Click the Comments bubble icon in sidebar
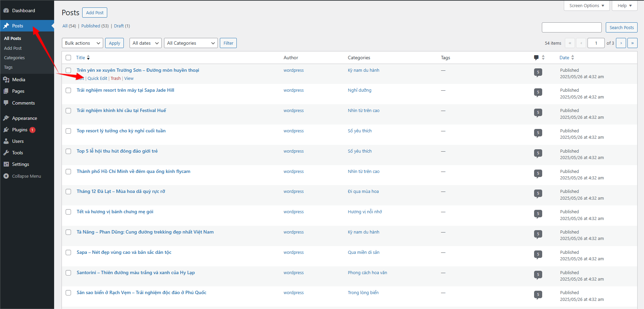This screenshot has width=644, height=309. click(x=6, y=103)
